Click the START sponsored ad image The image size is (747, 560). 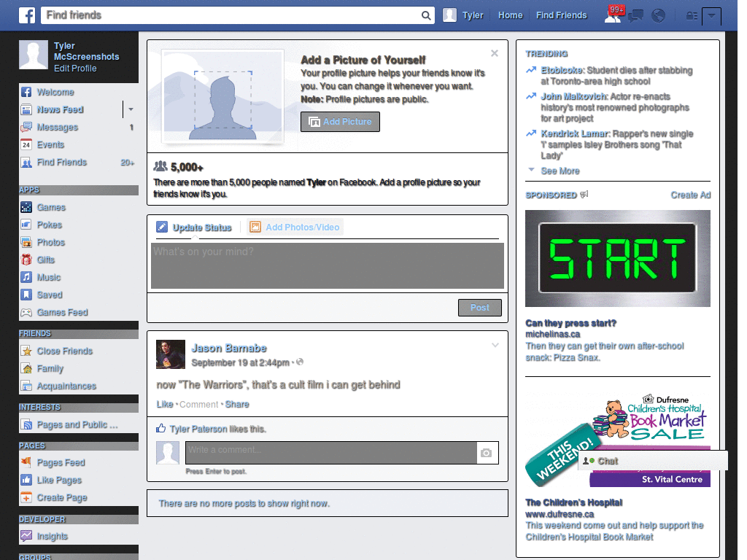617,259
